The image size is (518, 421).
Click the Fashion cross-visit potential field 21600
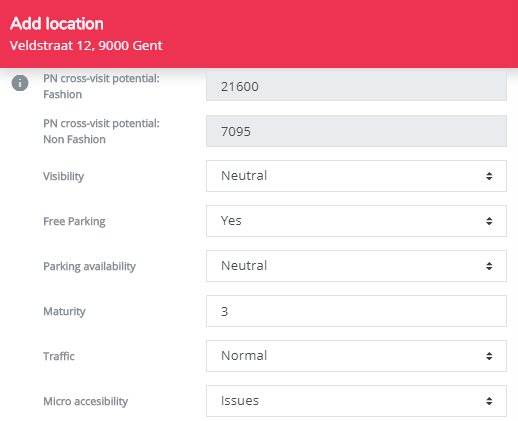tap(356, 86)
